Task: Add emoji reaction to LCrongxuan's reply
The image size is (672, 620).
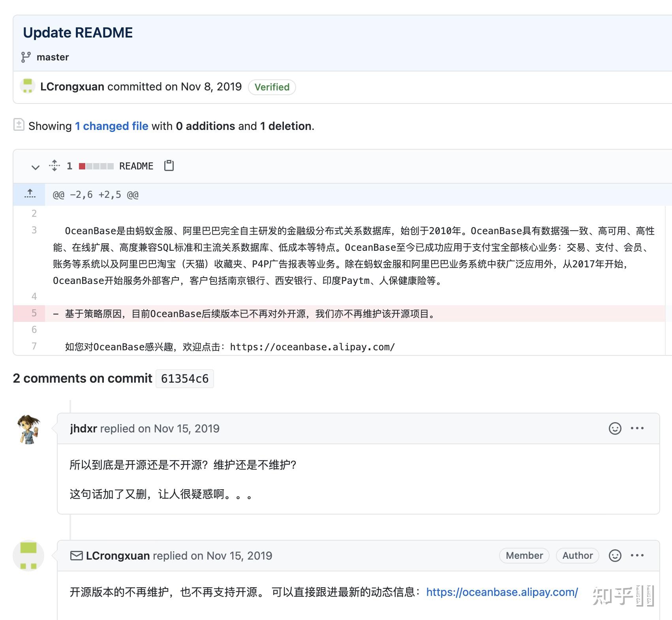Action: coord(615,556)
